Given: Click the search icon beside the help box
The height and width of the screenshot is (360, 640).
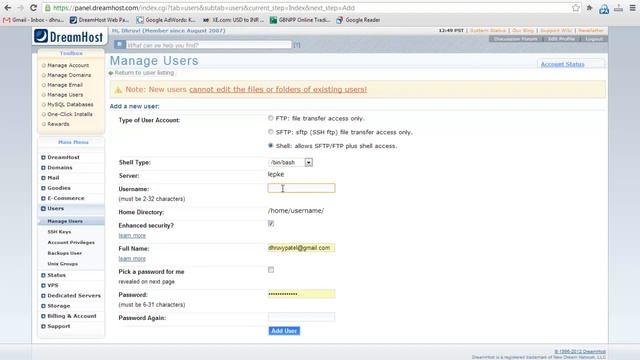Looking at the screenshot, I should (x=120, y=44).
